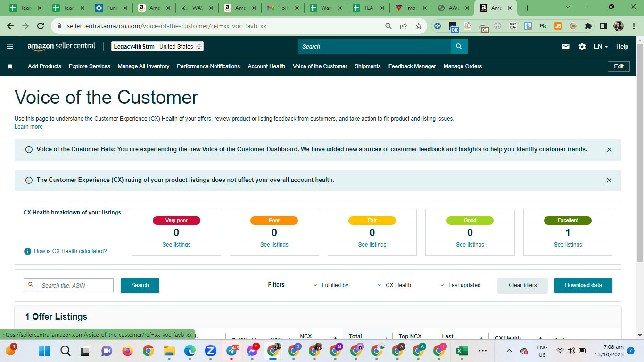The image size is (644, 362).
Task: Show more taskbar apps overflow
Action: pyautogui.click(x=483, y=351)
